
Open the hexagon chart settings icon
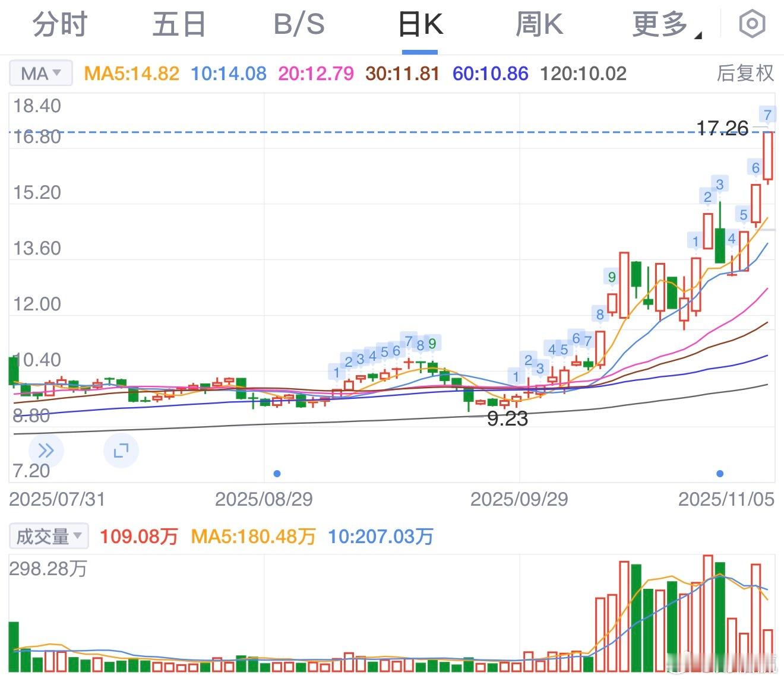pyautogui.click(x=752, y=24)
